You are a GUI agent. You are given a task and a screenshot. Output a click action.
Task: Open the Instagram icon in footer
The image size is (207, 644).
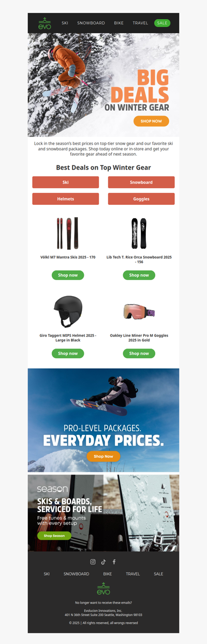pos(93,562)
